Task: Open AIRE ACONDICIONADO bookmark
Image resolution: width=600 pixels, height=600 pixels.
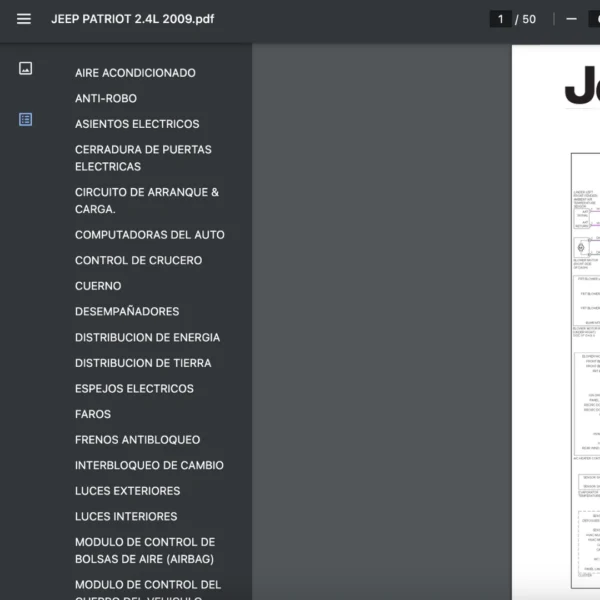Action: [x=135, y=73]
